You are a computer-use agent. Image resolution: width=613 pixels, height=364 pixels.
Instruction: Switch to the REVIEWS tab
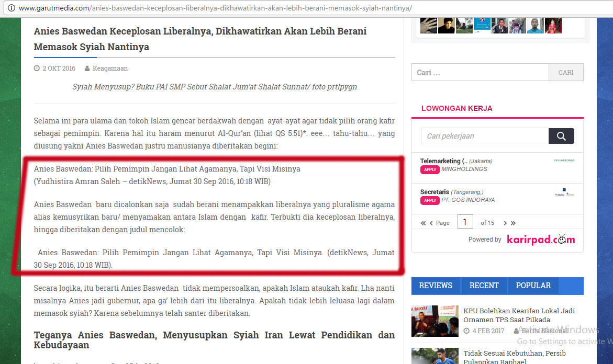436,286
